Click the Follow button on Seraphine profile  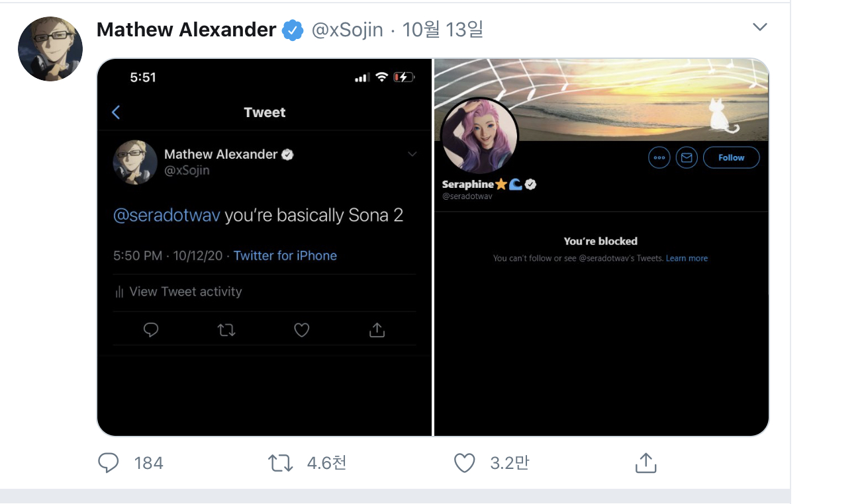coord(731,157)
